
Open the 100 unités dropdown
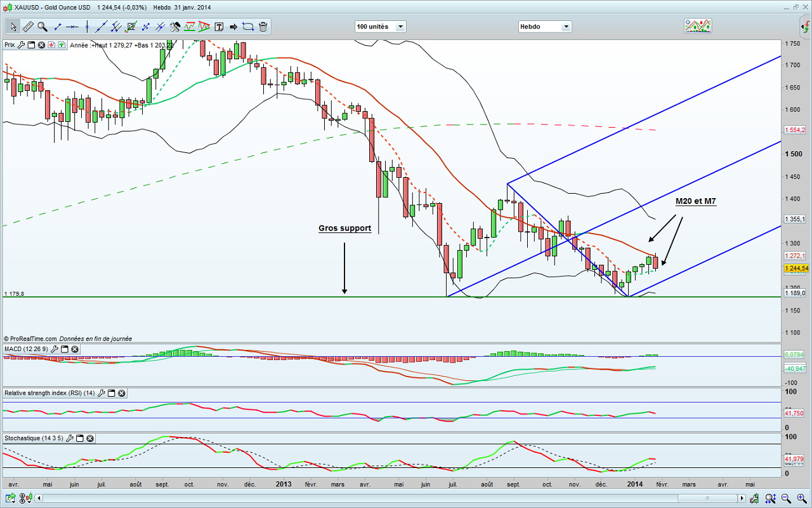point(381,27)
